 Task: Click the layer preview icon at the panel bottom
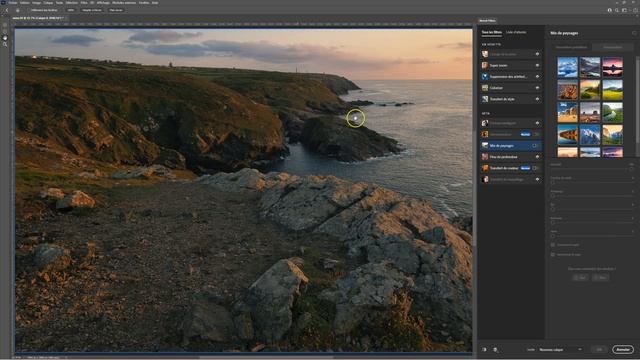pos(495,350)
